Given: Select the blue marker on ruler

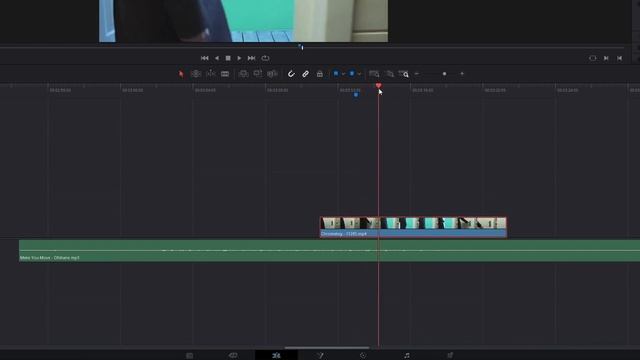Looking at the screenshot, I should (x=356, y=95).
